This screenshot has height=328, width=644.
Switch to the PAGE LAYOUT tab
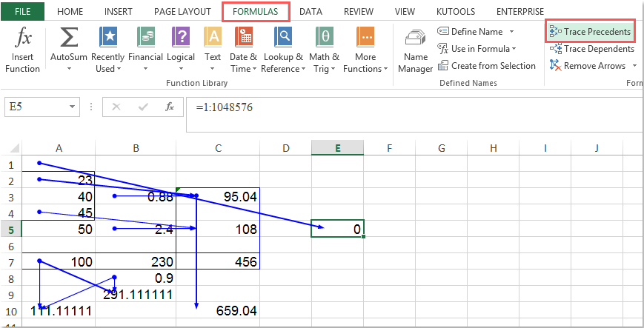pos(184,12)
